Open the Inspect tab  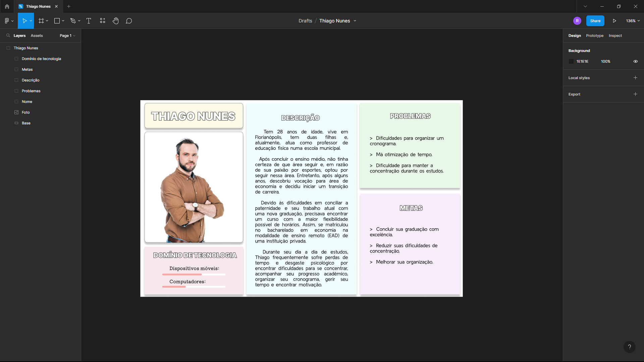615,36
